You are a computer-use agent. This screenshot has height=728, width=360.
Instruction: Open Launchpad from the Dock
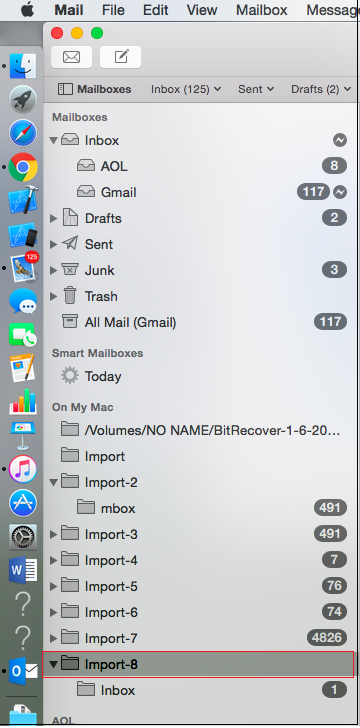pyautogui.click(x=23, y=99)
